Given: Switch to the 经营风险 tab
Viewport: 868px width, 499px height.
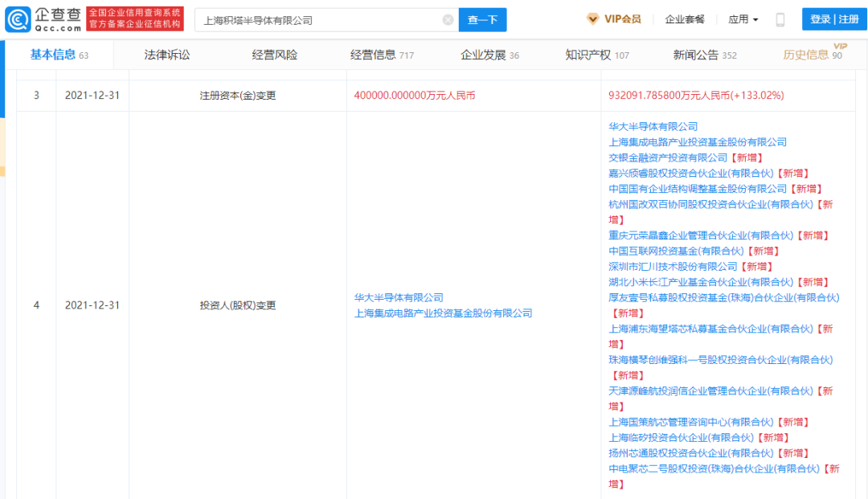Looking at the screenshot, I should [x=275, y=55].
